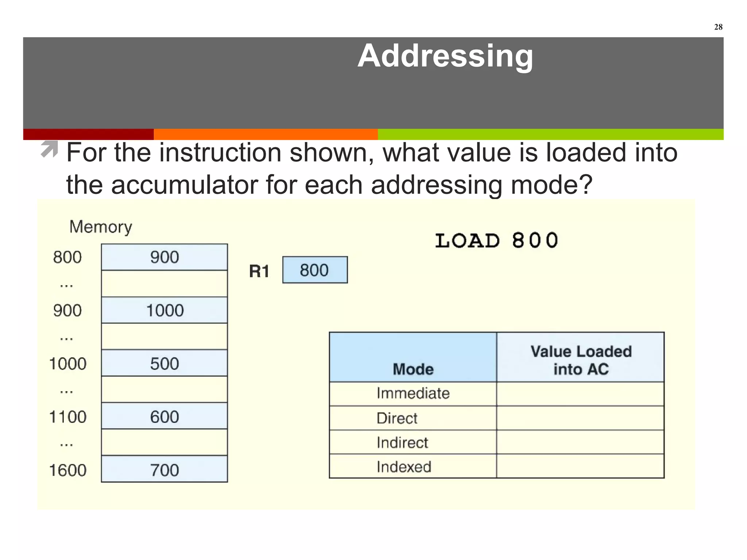Screen dimensions: 747x560
Task: Click the dark red stripe segment
Action: click(89, 134)
